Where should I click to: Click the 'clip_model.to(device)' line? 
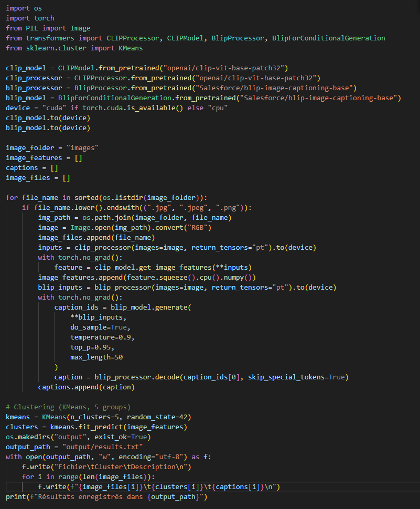pyautogui.click(x=48, y=118)
